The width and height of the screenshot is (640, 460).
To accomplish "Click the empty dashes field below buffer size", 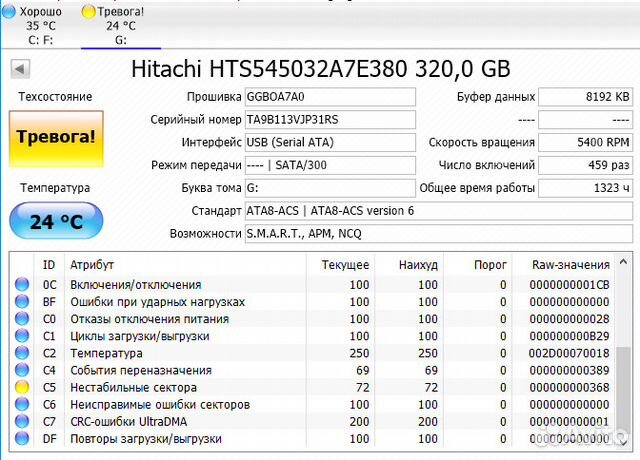I will (586, 120).
